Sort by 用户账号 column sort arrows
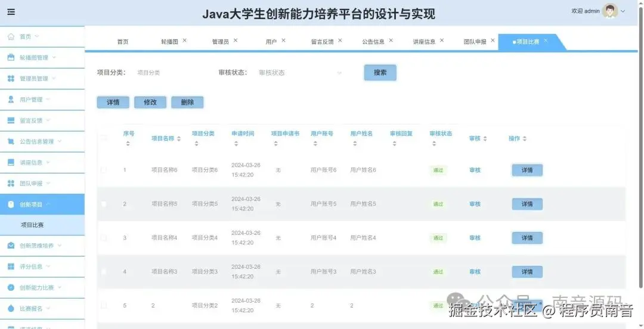 click(x=315, y=144)
